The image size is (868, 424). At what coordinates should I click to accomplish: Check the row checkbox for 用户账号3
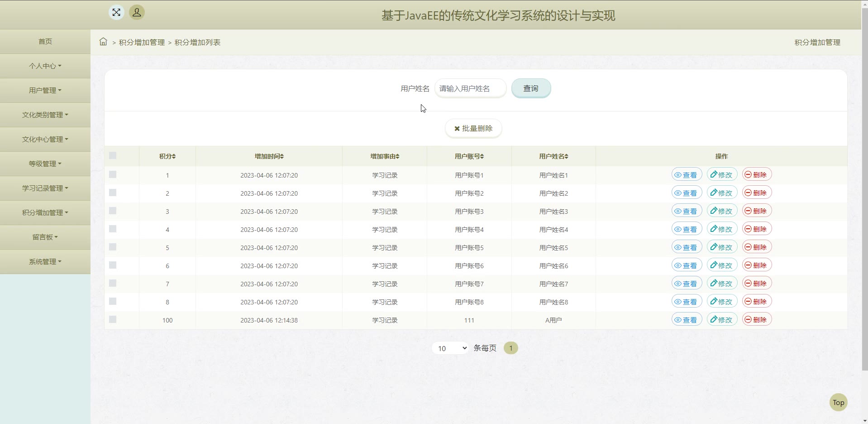coord(113,211)
